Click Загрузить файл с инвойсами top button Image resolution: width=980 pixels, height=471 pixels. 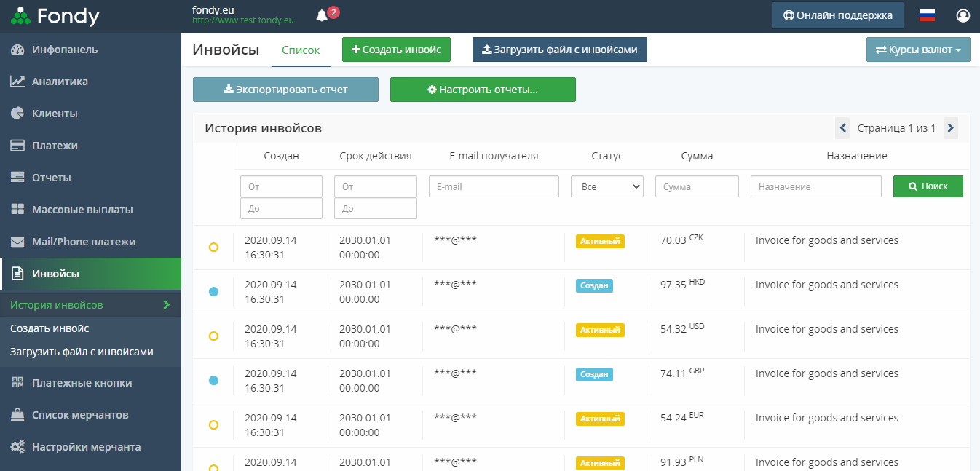(x=560, y=50)
